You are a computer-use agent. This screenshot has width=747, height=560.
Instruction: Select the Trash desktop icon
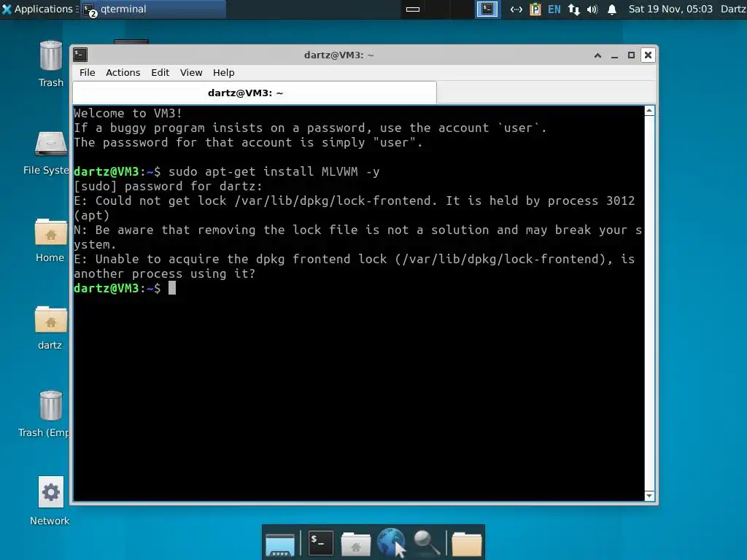50,64
